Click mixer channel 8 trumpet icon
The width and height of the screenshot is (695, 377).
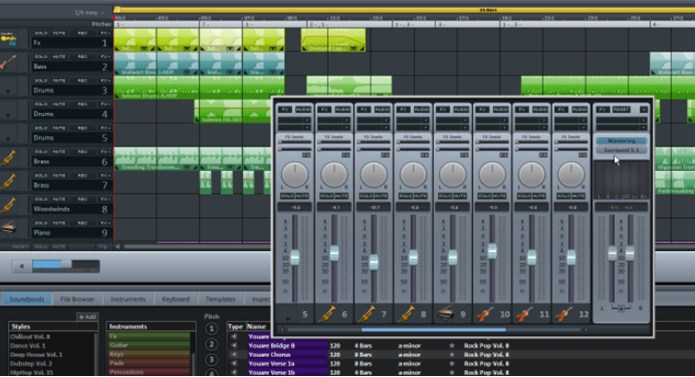click(x=406, y=314)
